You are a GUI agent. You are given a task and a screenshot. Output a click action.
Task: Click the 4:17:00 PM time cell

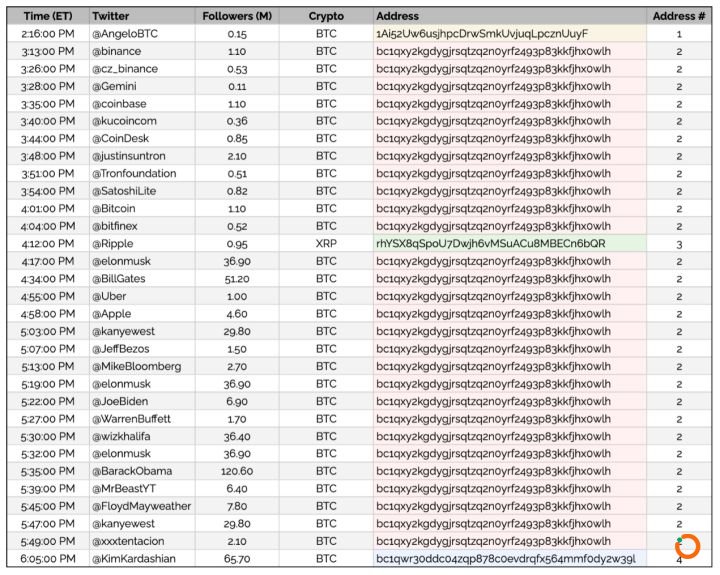tap(48, 261)
